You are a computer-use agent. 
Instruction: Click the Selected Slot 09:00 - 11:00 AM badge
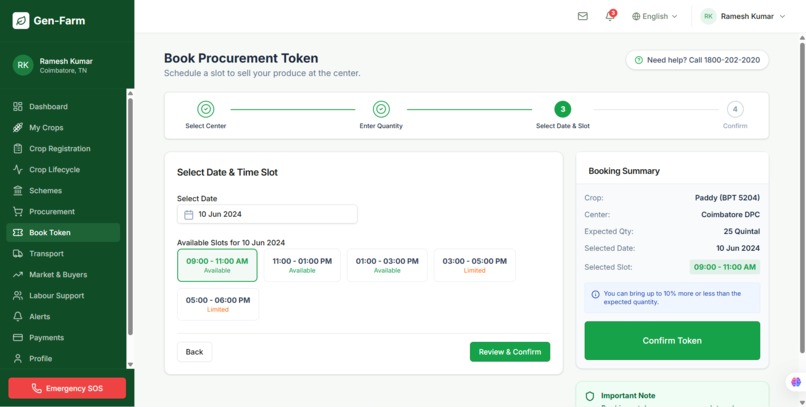coord(725,267)
